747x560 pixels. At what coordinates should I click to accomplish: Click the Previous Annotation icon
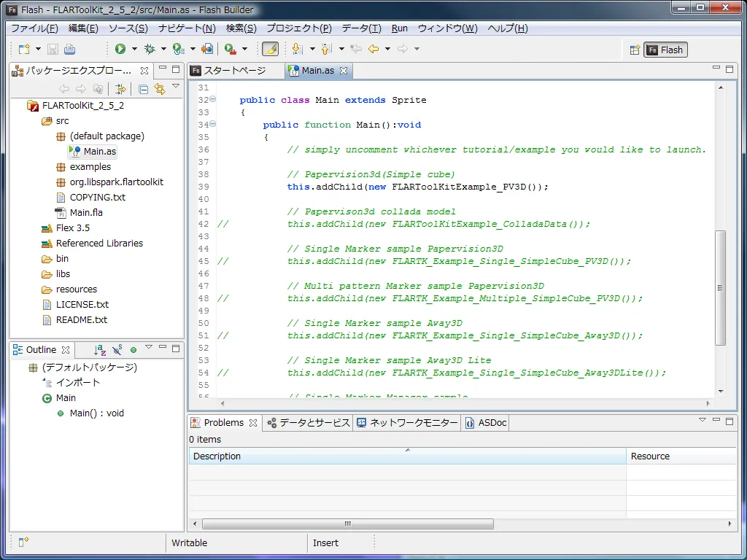(x=326, y=49)
